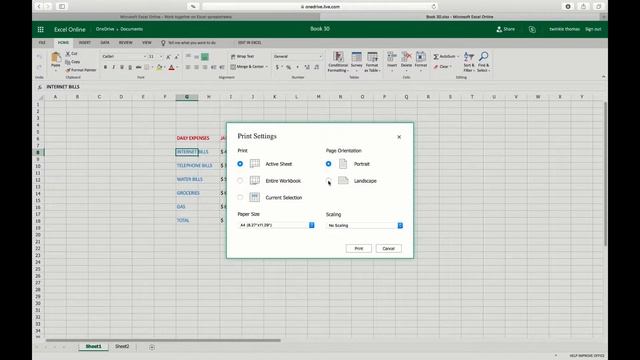Pick the Fill Color swatch
The width and height of the screenshot is (640, 360).
[x=159, y=67]
